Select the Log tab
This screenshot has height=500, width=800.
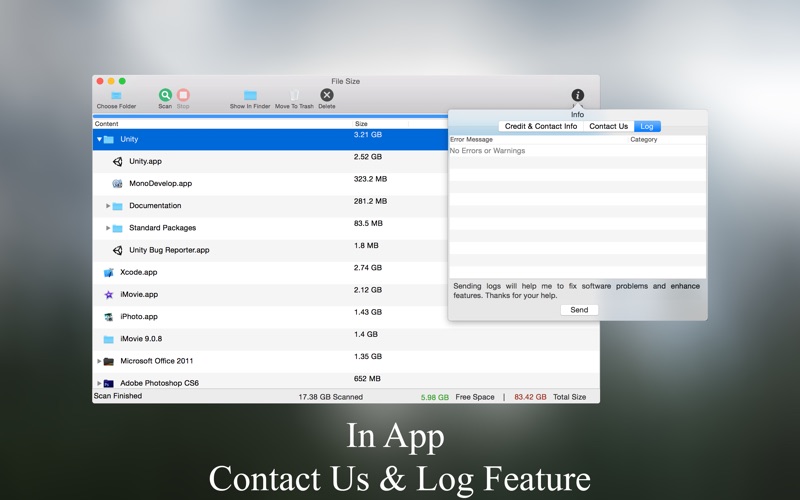click(647, 126)
